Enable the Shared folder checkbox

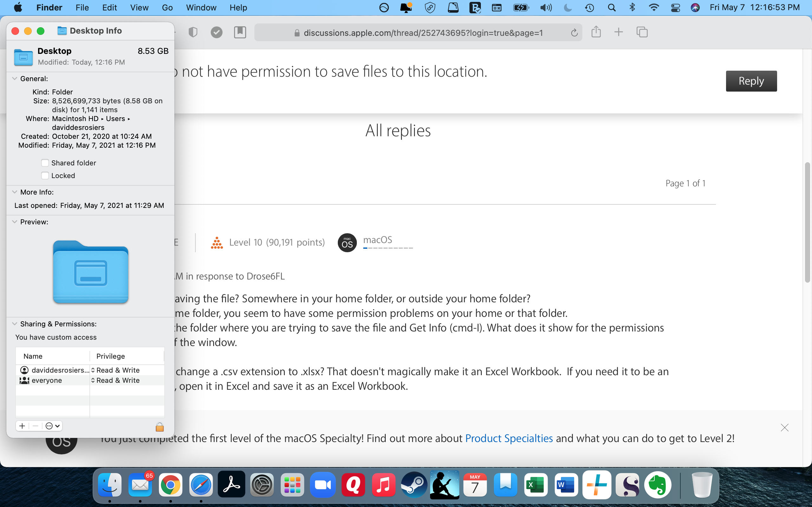(45, 163)
